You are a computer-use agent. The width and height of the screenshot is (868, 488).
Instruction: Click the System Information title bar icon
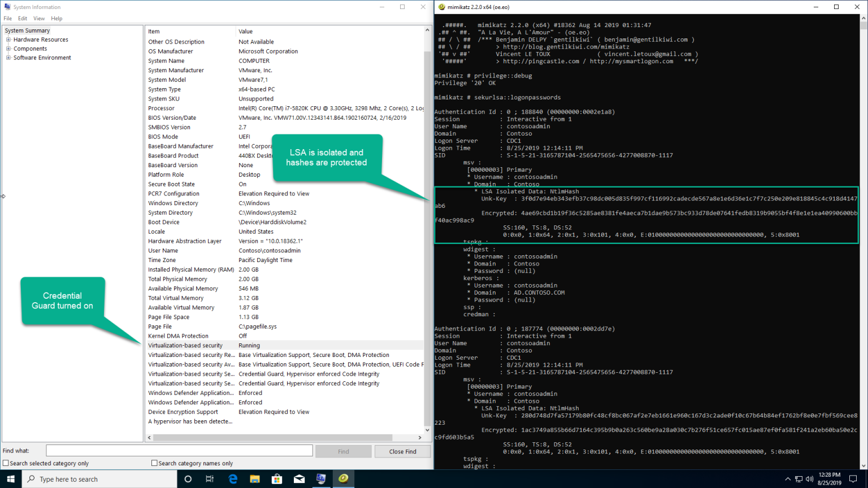[7, 7]
